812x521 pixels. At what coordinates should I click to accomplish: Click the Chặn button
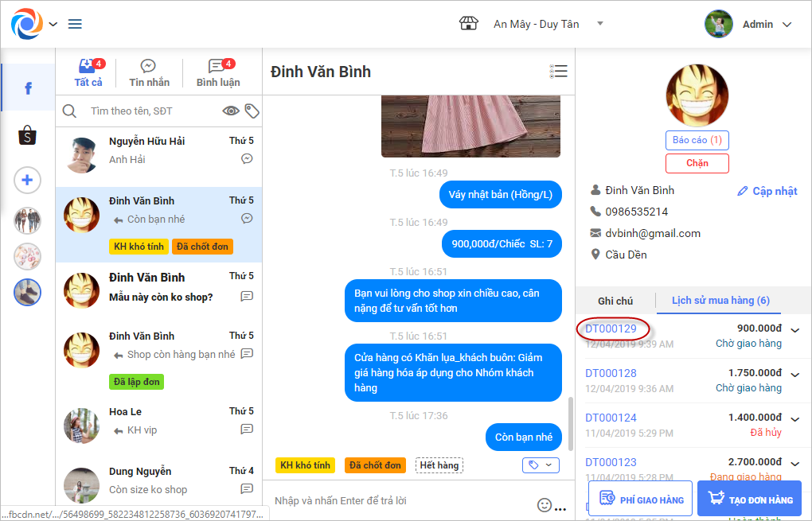(697, 164)
